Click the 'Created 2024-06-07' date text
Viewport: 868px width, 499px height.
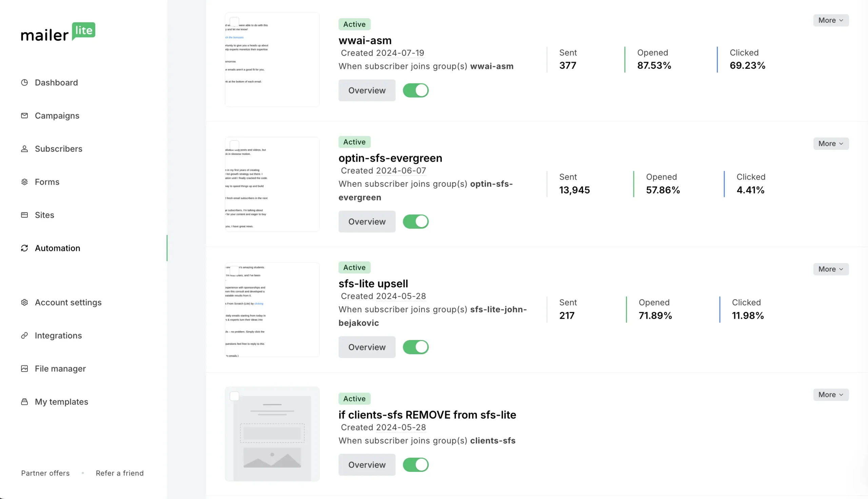[x=383, y=171]
